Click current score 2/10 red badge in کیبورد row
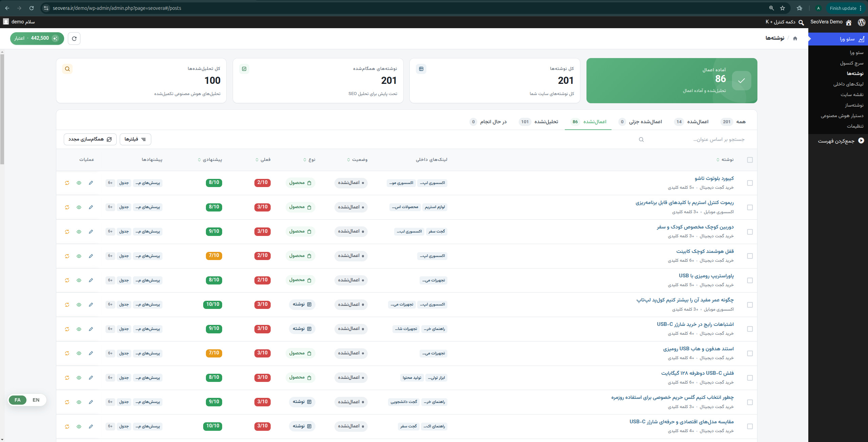Image resolution: width=868 pixels, height=442 pixels. click(x=262, y=183)
